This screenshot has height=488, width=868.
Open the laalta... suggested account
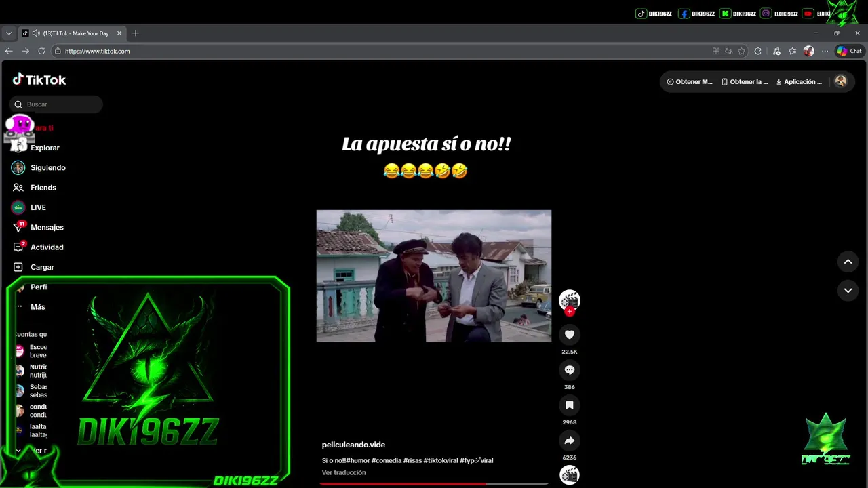click(x=31, y=430)
